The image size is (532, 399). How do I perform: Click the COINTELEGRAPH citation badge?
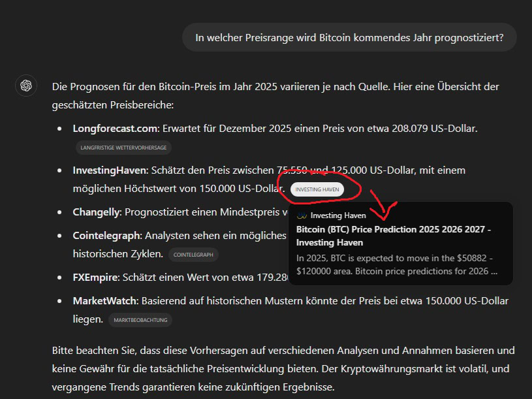click(x=193, y=255)
